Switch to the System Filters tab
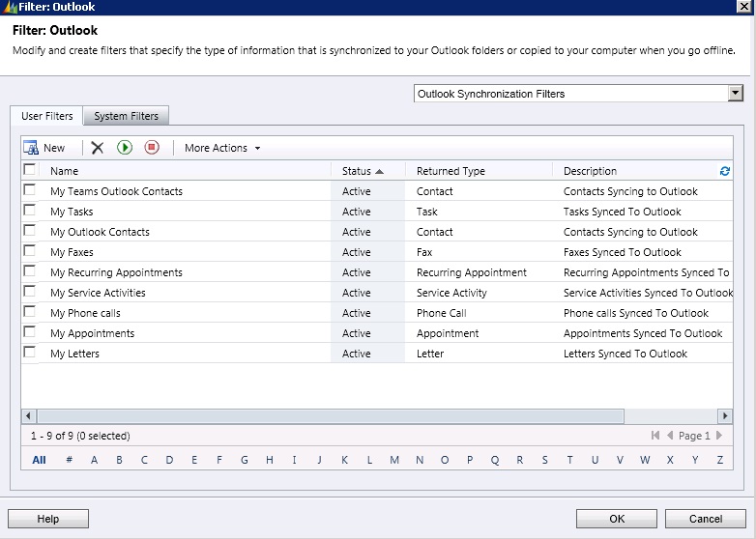Viewport: 756px width, 539px height. (x=126, y=116)
